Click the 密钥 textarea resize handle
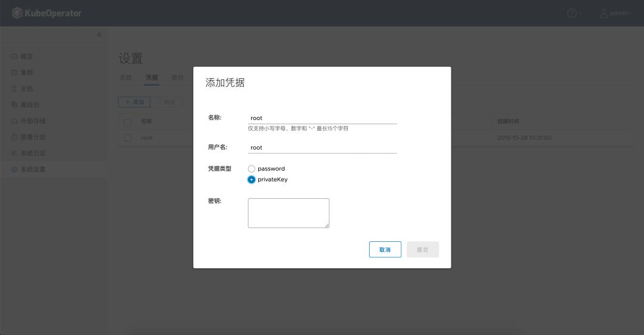This screenshot has width=644, height=335. (327, 226)
